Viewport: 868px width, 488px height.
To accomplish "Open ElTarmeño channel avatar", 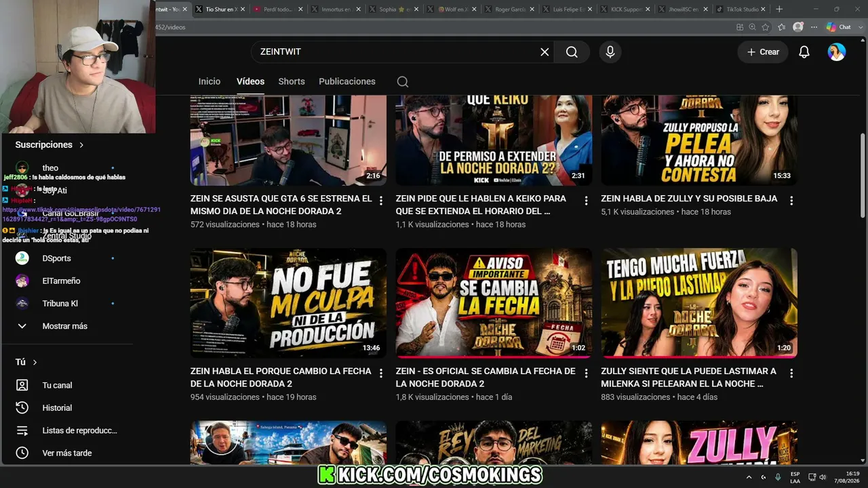I will click(x=22, y=281).
